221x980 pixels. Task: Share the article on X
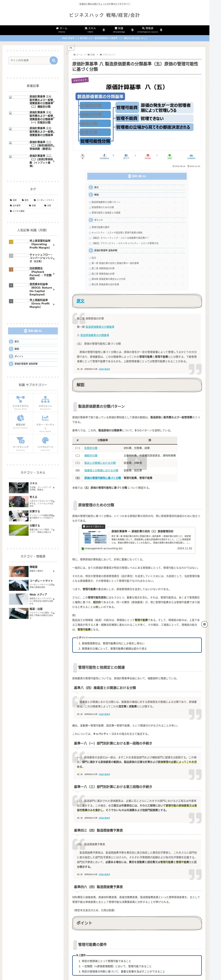[82, 156]
